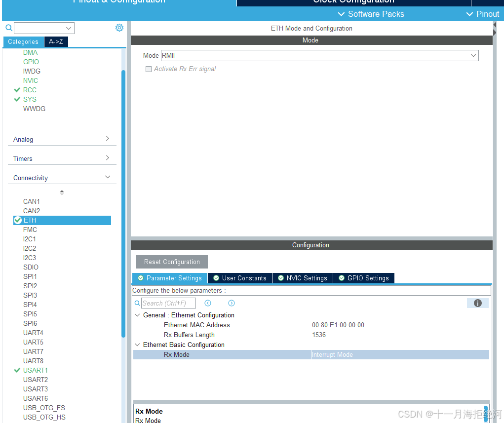This screenshot has height=423, width=504.
Task: Select SDIO in the Connectivity list
Action: [30, 267]
